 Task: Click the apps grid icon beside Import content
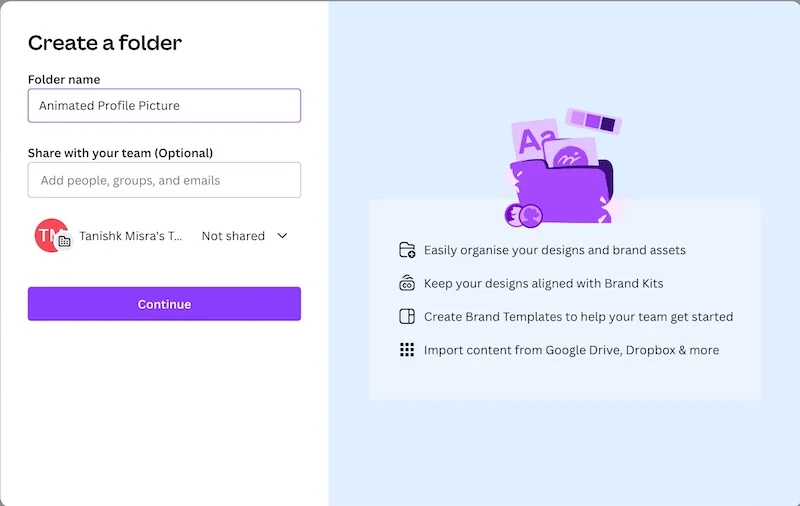pyautogui.click(x=407, y=350)
